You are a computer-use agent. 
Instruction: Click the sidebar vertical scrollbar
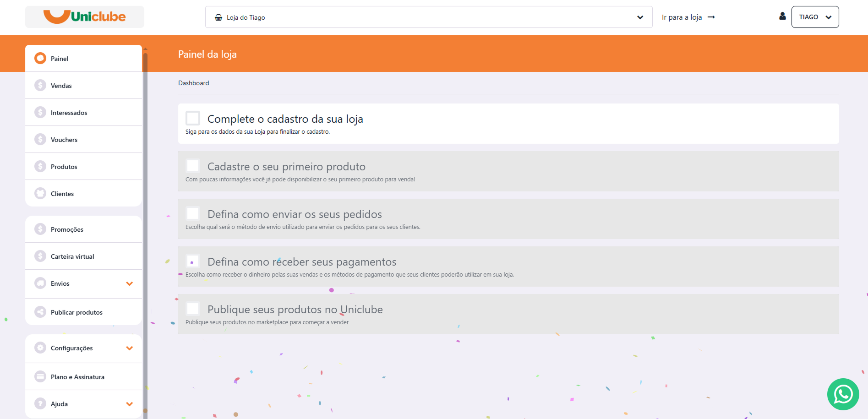pos(145,229)
